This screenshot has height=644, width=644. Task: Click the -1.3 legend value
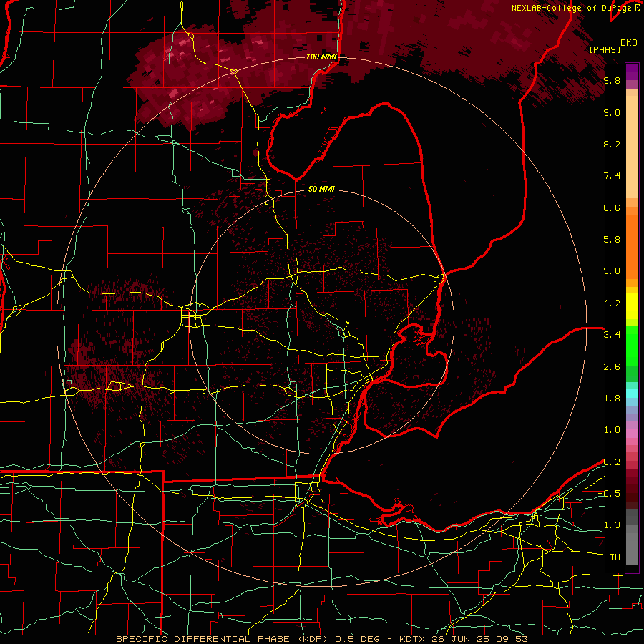click(x=609, y=525)
